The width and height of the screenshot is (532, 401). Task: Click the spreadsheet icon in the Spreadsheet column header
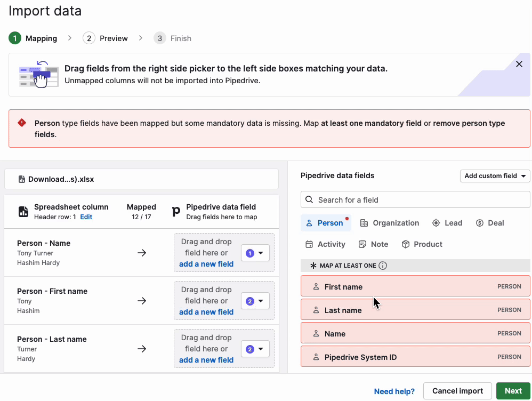(23, 211)
